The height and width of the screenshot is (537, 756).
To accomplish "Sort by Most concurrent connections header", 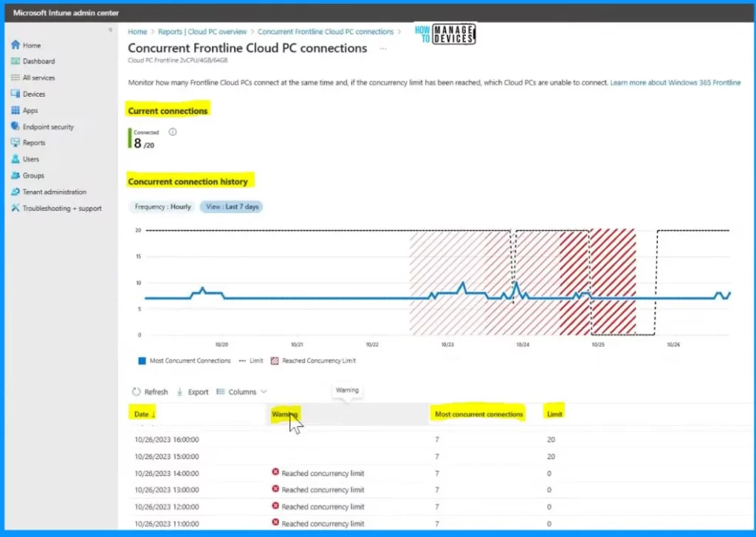I will pos(478,414).
